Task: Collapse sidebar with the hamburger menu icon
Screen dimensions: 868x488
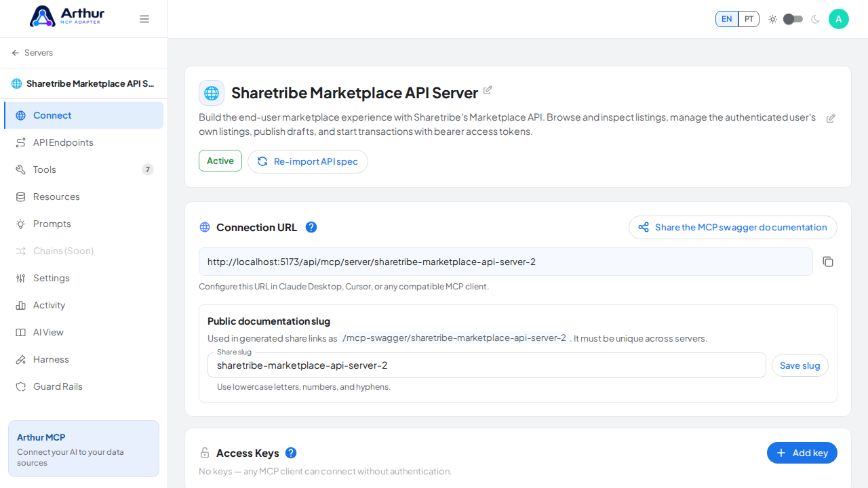Action: [x=144, y=19]
